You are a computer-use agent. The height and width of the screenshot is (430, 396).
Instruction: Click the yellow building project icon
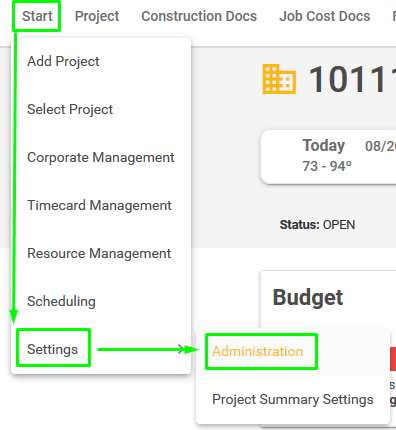click(279, 79)
